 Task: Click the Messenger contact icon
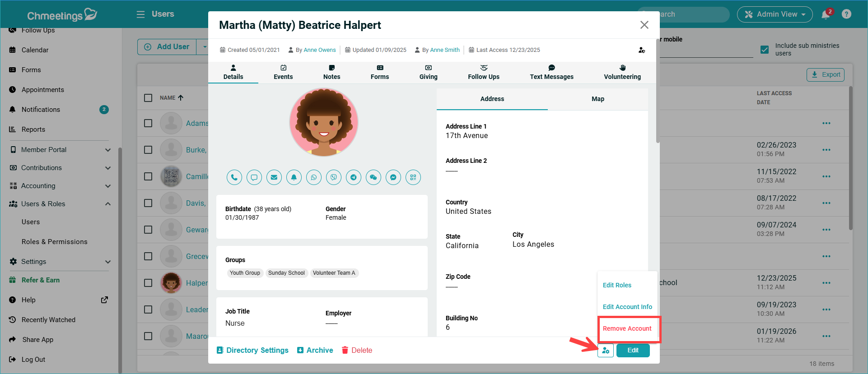coord(393,177)
